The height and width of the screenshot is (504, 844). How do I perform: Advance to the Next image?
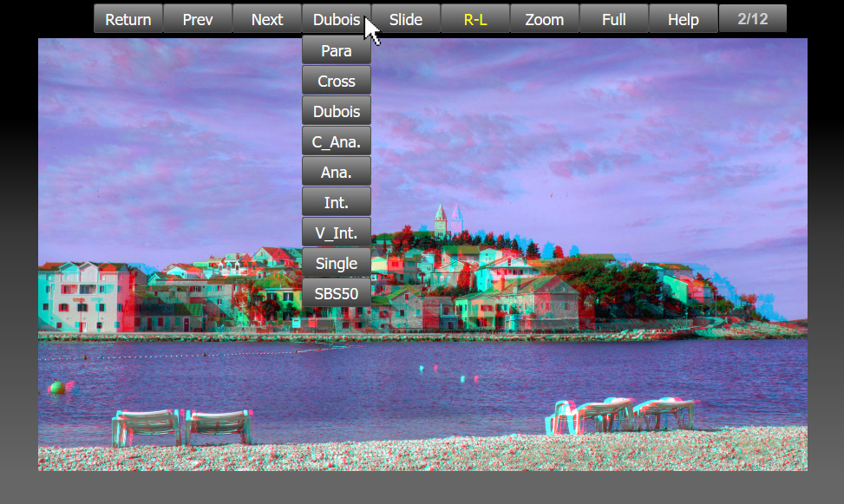[267, 19]
